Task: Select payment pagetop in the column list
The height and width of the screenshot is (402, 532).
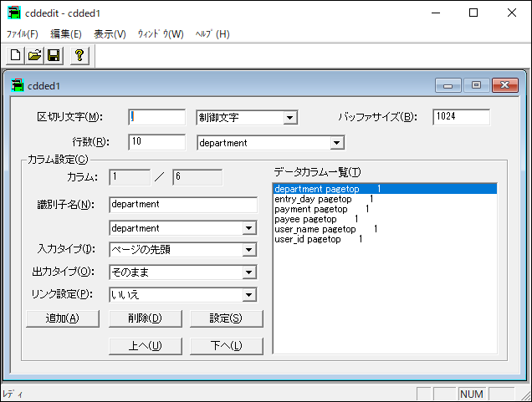Action: coord(310,209)
